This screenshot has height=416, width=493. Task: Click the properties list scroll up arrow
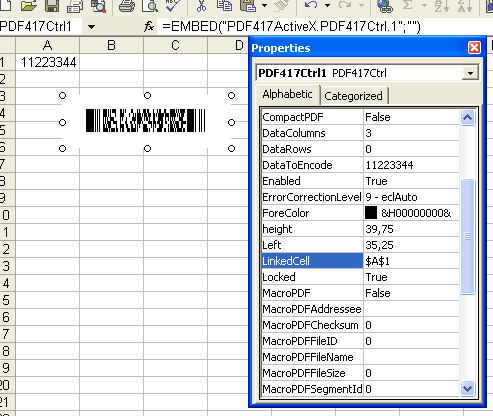tap(467, 117)
